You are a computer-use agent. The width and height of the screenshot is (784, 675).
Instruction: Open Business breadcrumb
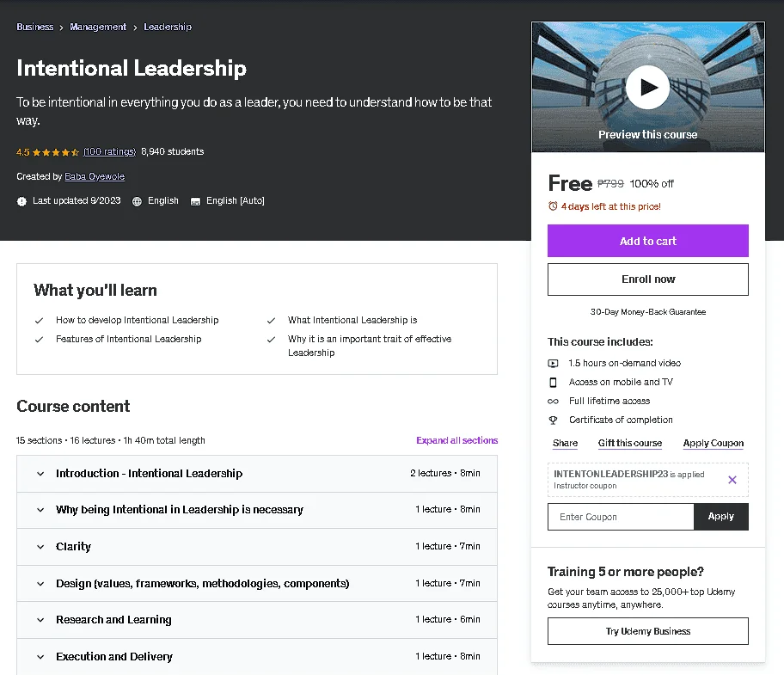coord(35,27)
